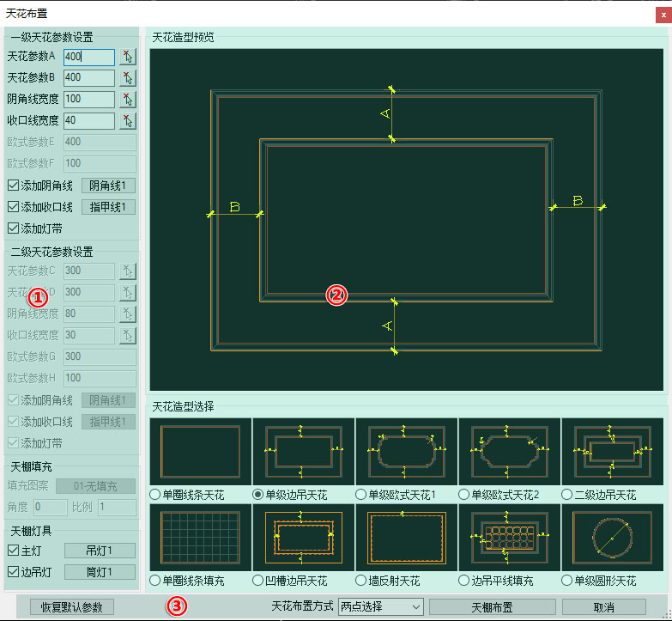672x621 pixels.
Task: Click the 天棚布置 button
Action: pos(493,607)
